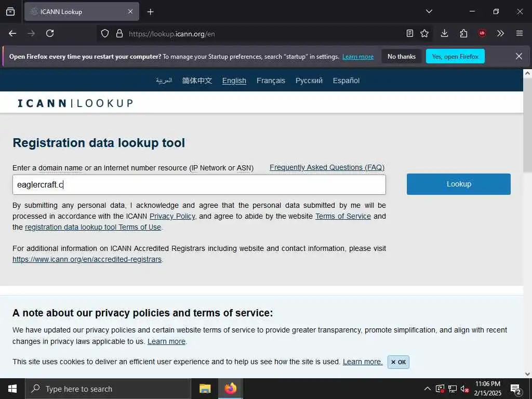Open the uBlock Origin extension
This screenshot has height=399, width=532.
482,33
